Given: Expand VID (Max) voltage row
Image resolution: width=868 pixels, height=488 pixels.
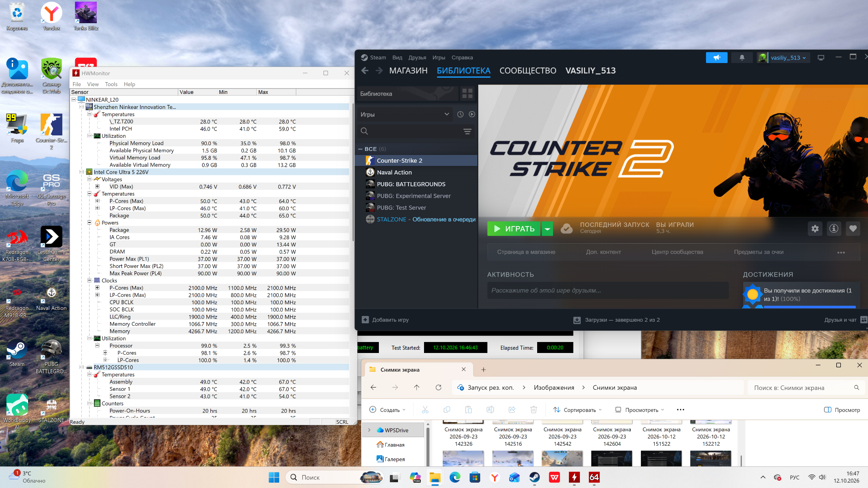Looking at the screenshot, I should [x=97, y=187].
